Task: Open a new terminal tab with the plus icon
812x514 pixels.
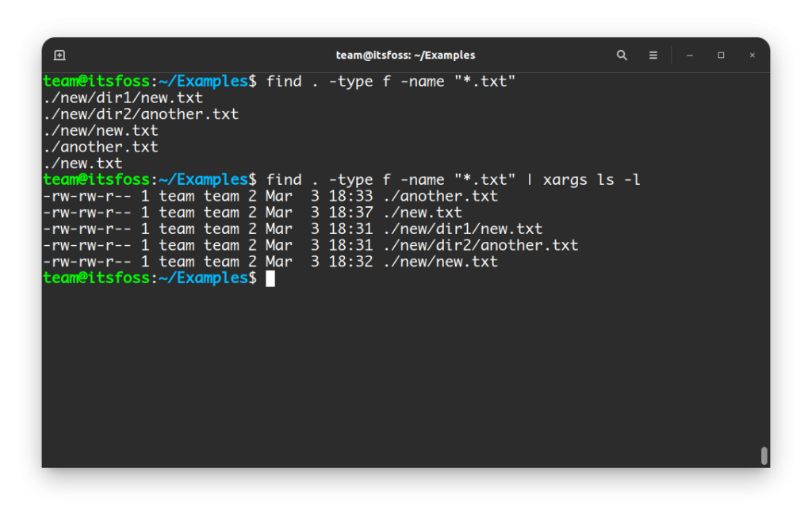Action: click(59, 55)
